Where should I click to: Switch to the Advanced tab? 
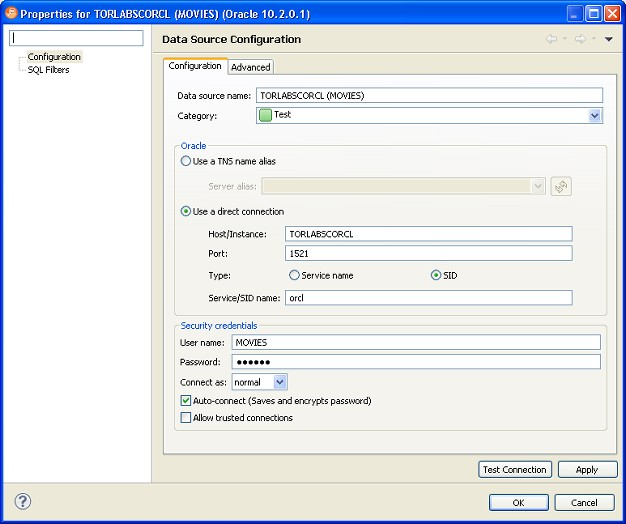point(251,67)
